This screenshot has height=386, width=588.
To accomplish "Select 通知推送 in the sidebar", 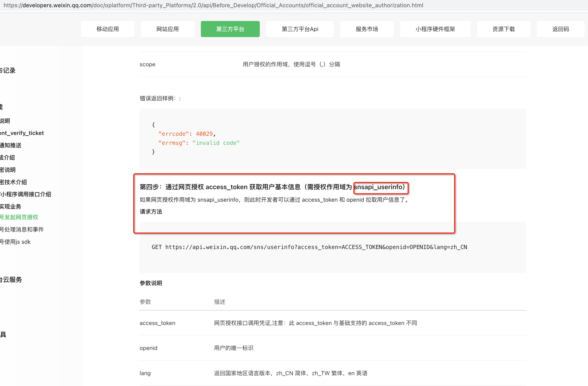I will (11, 145).
